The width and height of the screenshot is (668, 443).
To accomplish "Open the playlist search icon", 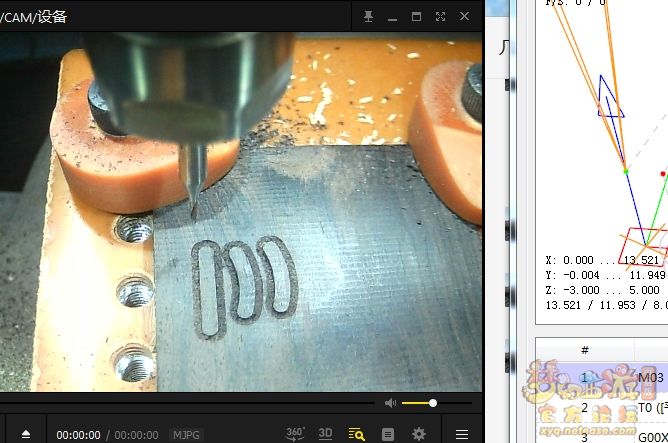I will (x=356, y=434).
